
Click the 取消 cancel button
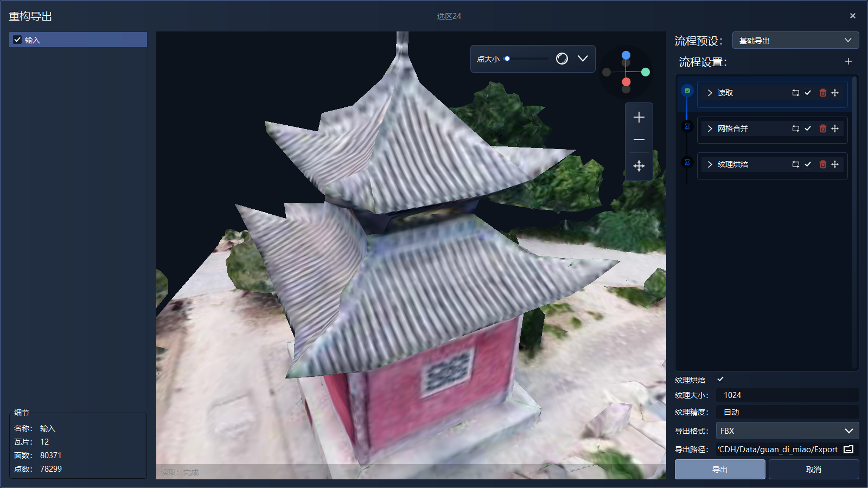point(813,470)
